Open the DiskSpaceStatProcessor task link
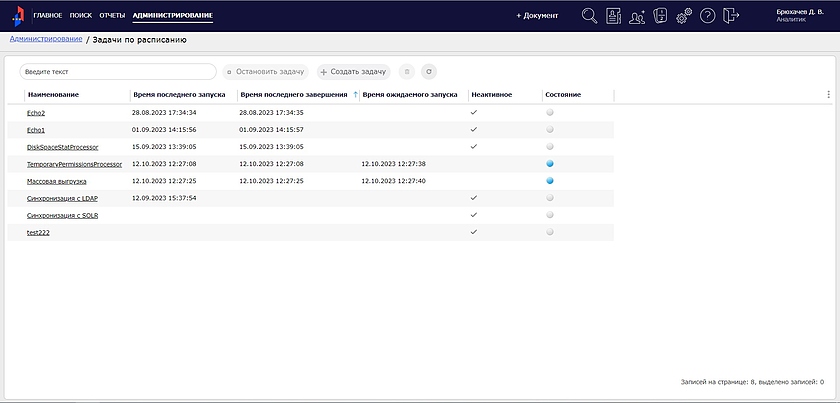This screenshot has height=403, width=840. coord(62,147)
